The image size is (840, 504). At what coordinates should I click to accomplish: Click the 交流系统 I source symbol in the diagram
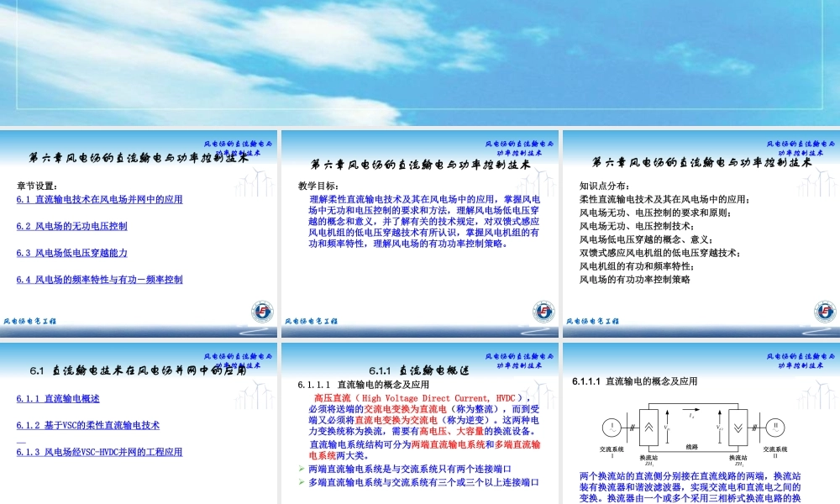(x=612, y=428)
